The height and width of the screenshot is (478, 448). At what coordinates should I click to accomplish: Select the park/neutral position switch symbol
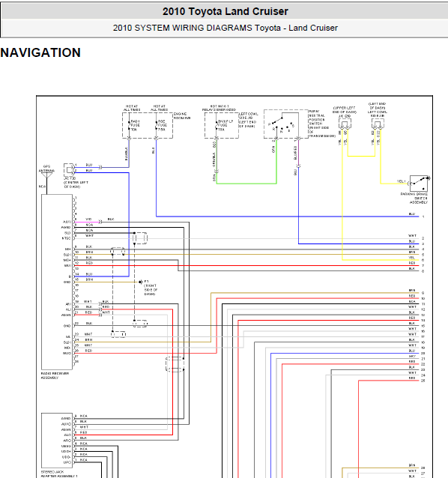(286, 124)
